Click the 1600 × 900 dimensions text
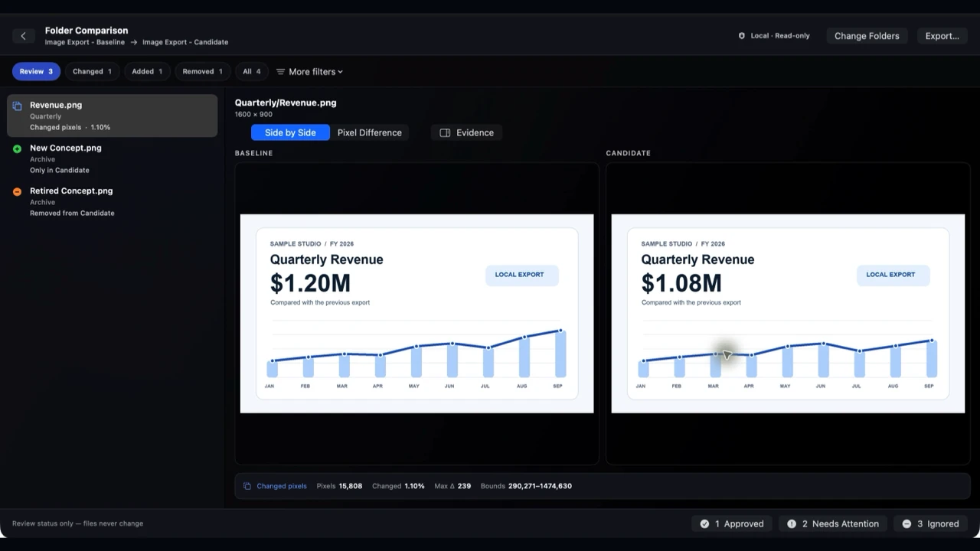The width and height of the screenshot is (980, 551). pos(253,115)
